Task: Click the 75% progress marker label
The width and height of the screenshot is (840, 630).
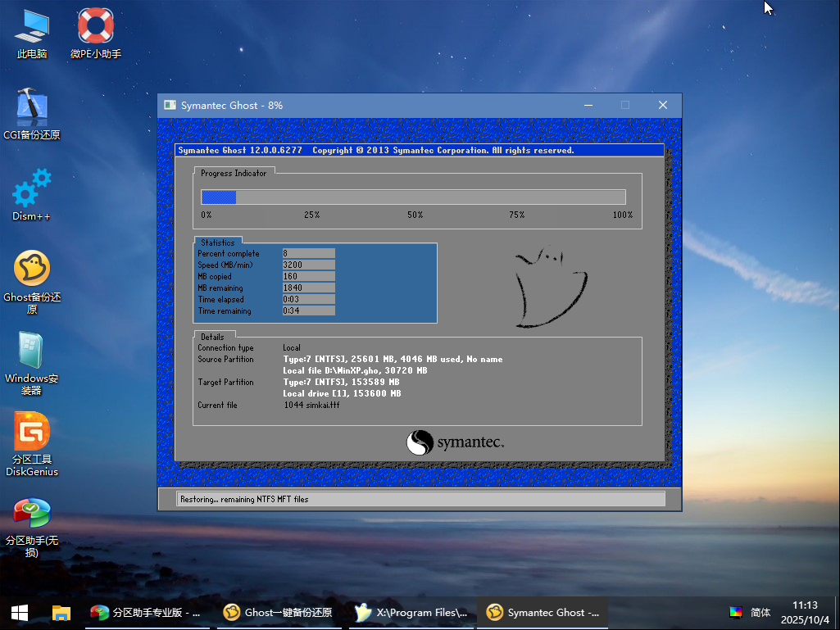Action: 517,215
